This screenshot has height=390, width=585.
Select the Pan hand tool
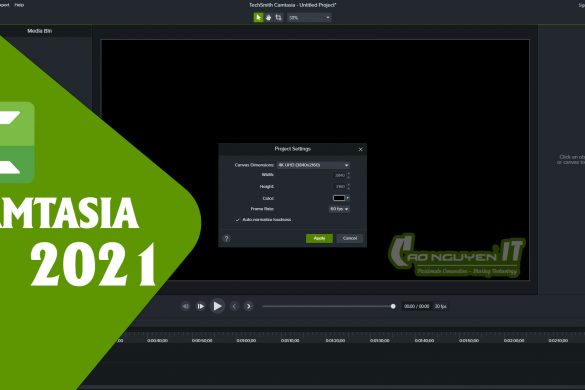(x=268, y=18)
